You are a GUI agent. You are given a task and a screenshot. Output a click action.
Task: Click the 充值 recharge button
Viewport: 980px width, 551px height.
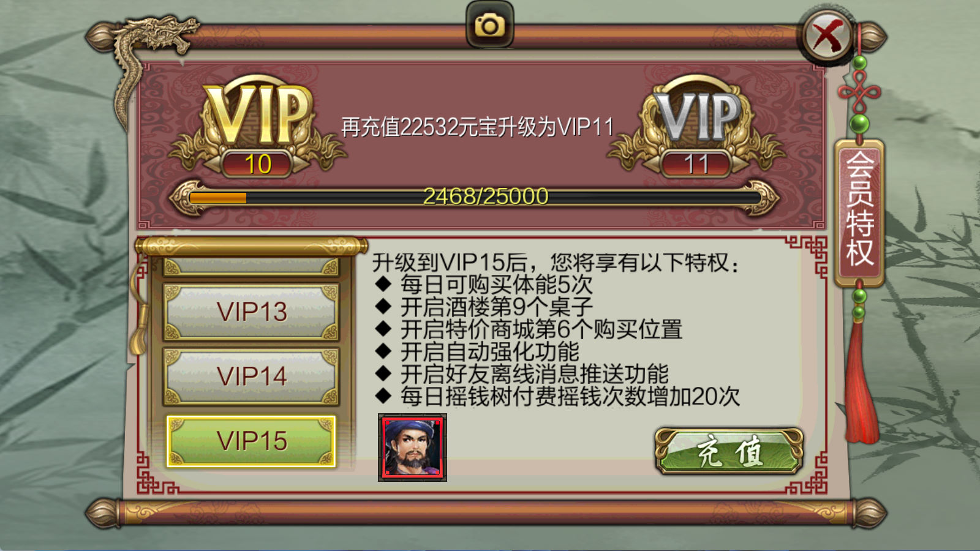coord(729,452)
